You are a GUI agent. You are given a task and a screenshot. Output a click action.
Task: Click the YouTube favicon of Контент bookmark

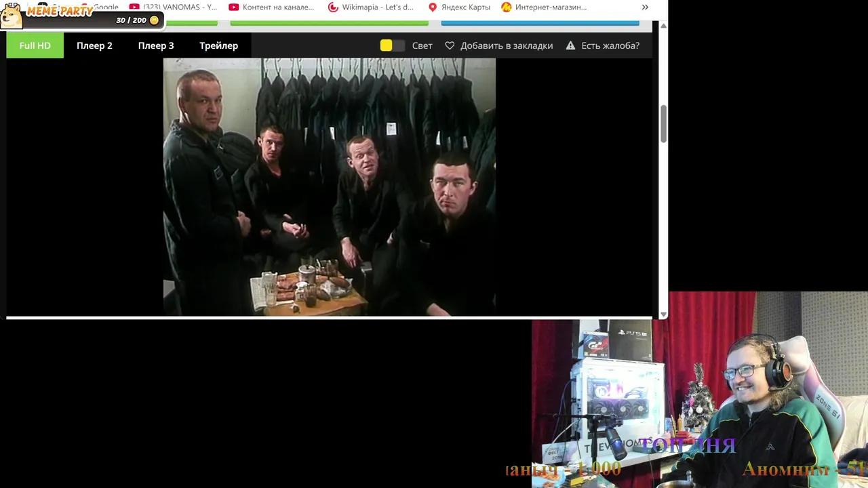click(234, 7)
